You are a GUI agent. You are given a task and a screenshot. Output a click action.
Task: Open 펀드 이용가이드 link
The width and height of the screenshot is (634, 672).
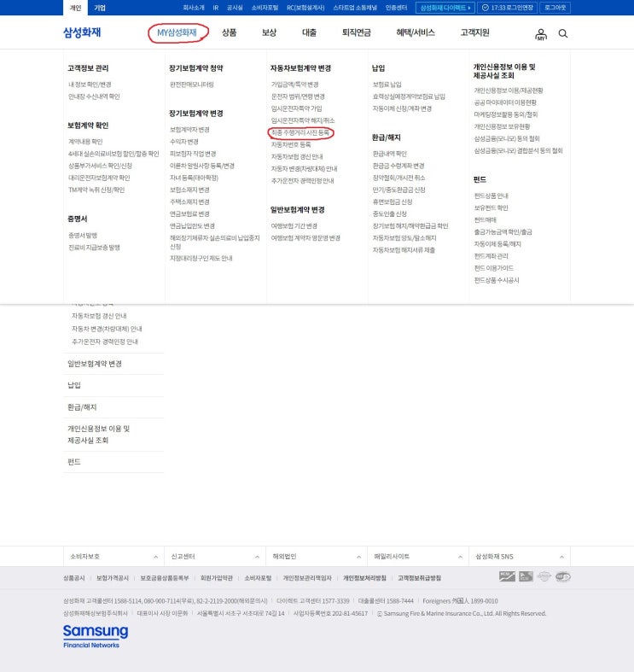coord(493,268)
